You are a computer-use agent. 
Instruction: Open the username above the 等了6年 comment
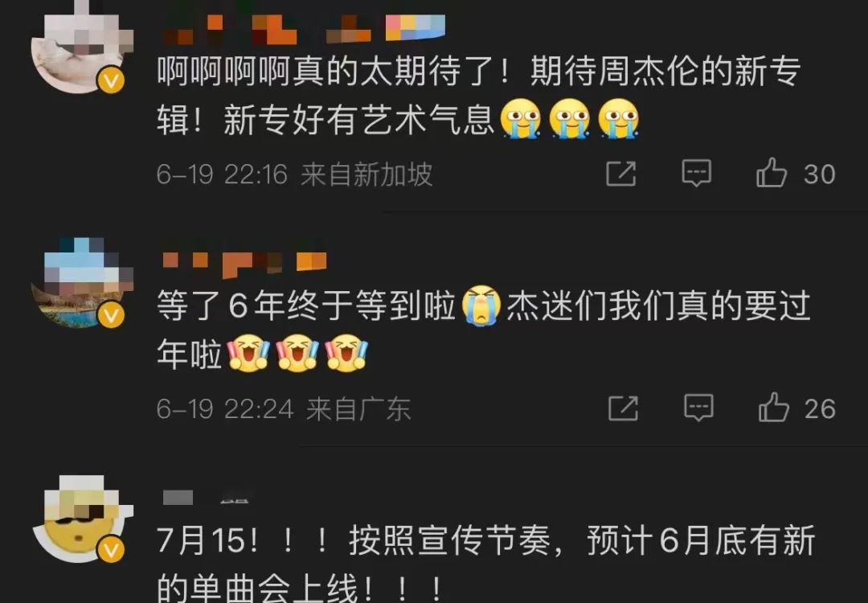point(244,264)
